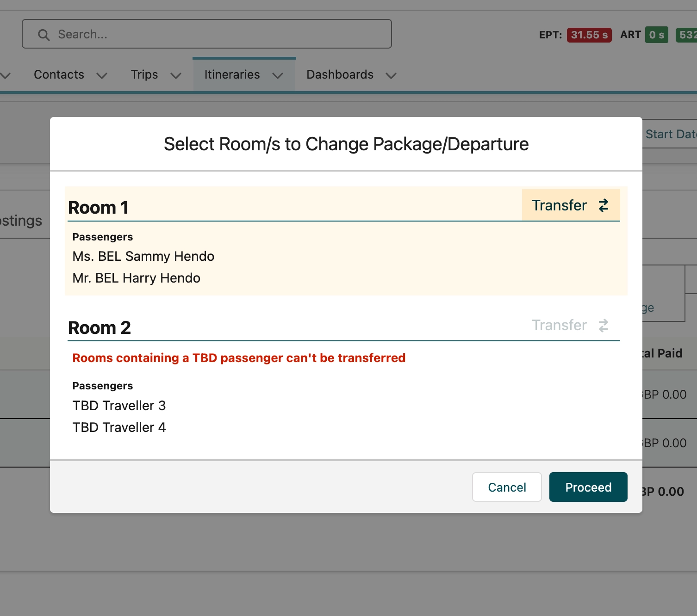The width and height of the screenshot is (697, 616).
Task: Open the Dashboards dropdown chevron
Action: coord(391,75)
